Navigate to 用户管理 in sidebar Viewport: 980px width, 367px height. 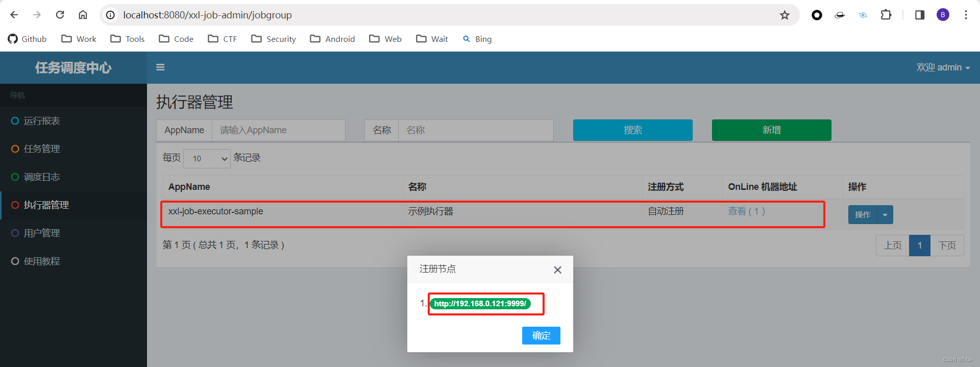[73, 233]
